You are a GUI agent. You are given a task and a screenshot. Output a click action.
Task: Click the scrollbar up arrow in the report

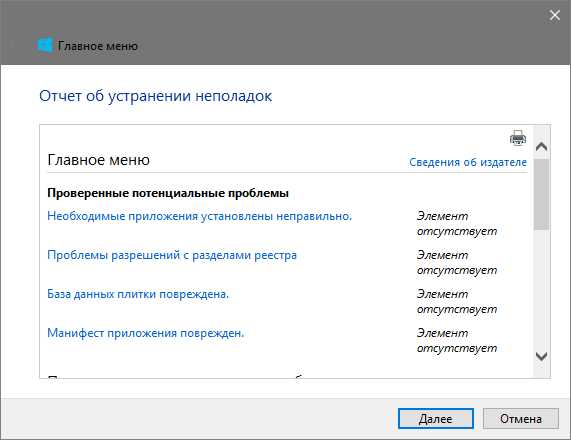coord(542,146)
